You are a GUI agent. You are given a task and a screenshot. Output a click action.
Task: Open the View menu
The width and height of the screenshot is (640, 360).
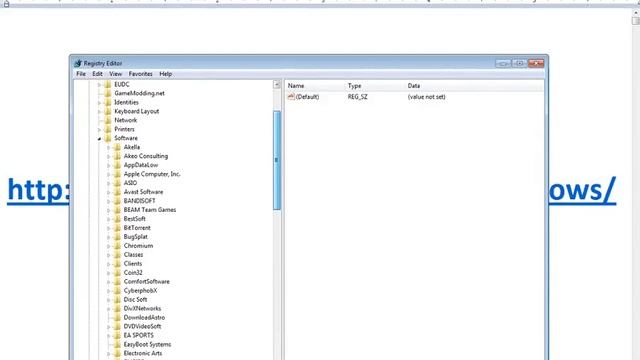point(116,74)
